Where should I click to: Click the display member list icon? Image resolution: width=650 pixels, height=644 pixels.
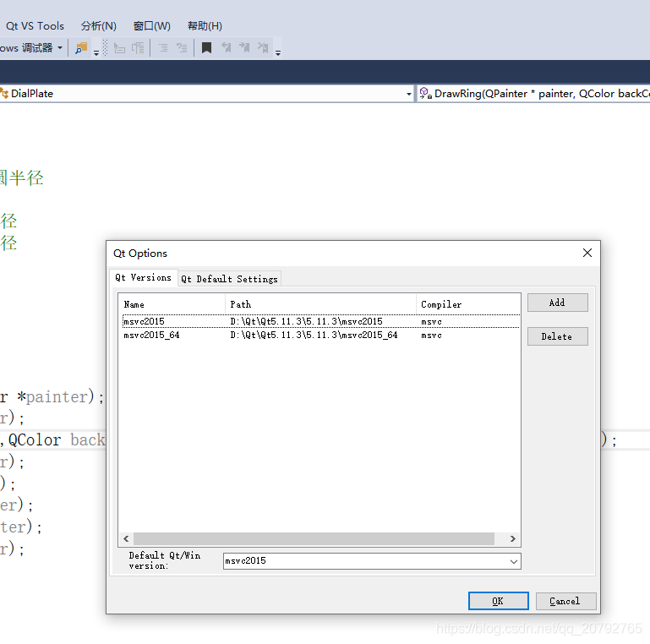119,48
